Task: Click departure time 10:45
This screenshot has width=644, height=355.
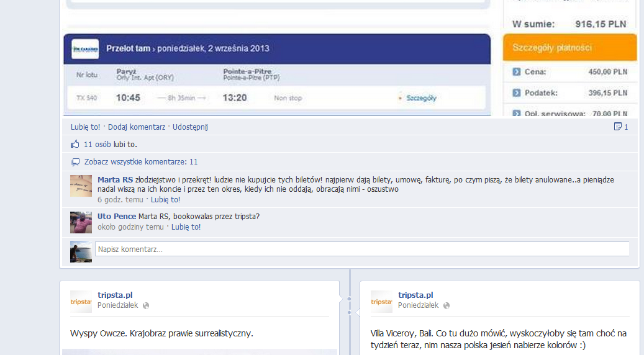Action: tap(128, 97)
